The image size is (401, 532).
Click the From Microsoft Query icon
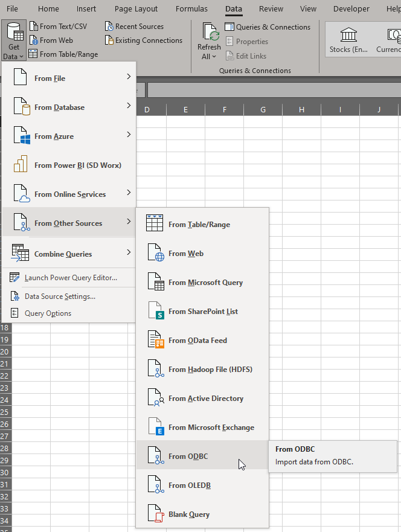(x=156, y=281)
